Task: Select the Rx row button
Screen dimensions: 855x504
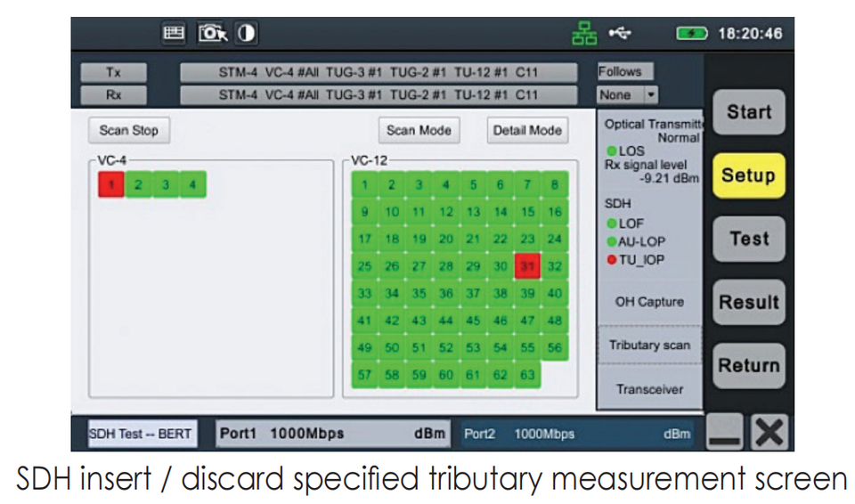Action: point(113,95)
